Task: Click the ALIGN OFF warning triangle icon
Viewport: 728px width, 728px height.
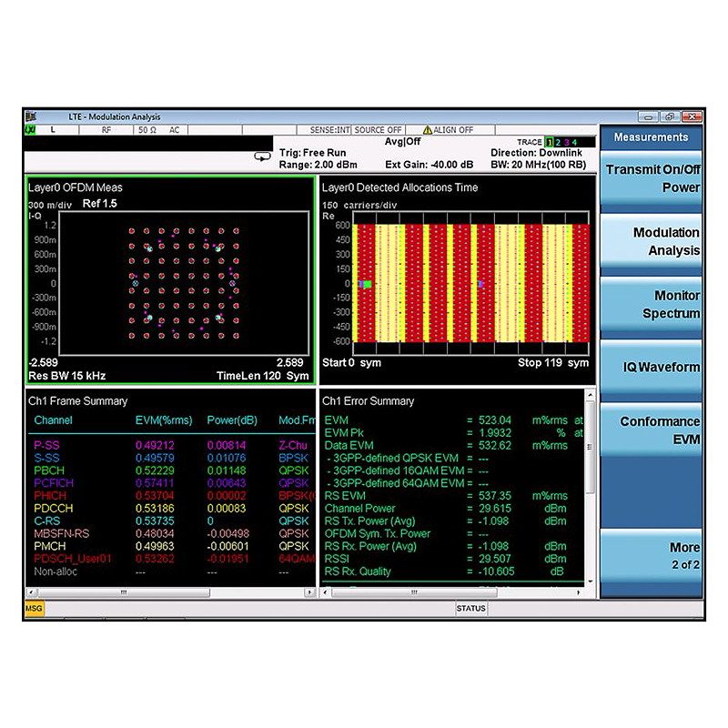Action: coord(427,130)
